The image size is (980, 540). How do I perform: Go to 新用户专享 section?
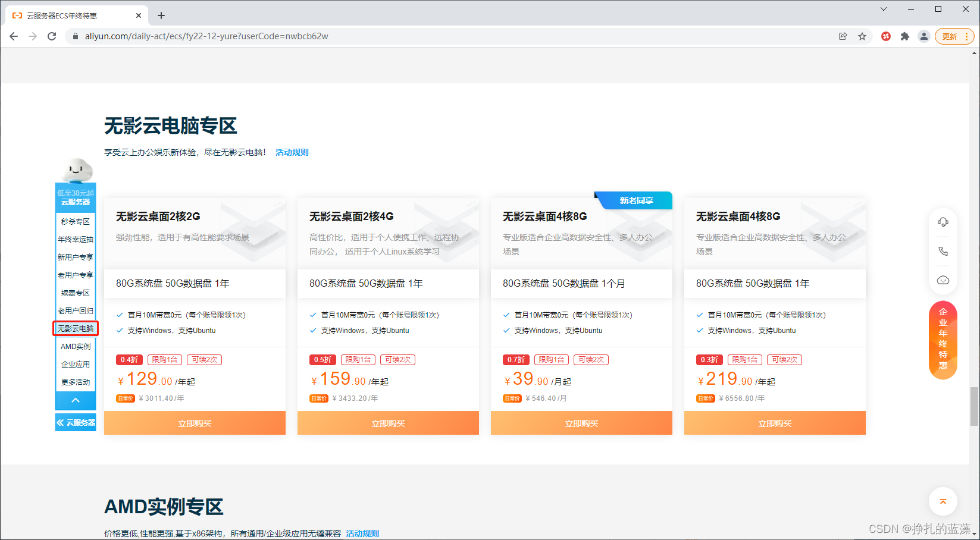[x=76, y=257]
